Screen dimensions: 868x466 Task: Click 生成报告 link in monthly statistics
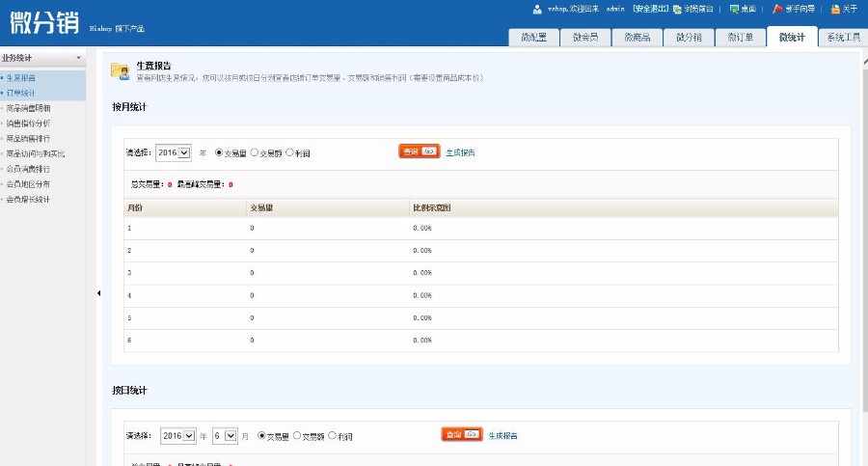tap(460, 152)
